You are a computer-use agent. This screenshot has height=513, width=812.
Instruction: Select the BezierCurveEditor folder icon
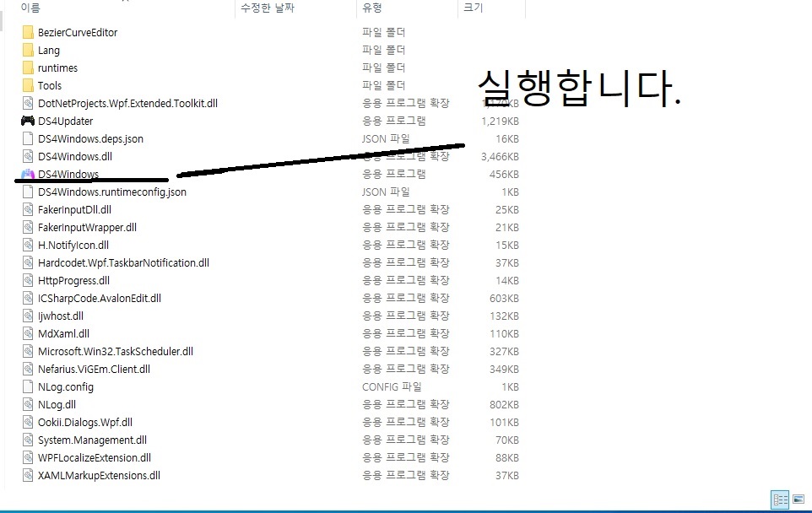click(x=28, y=33)
